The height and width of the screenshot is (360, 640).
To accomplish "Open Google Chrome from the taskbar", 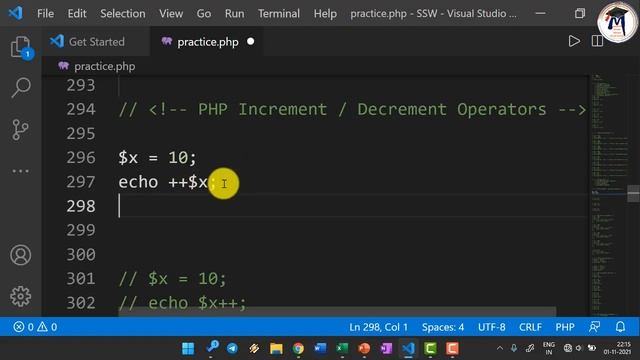I will pos(298,349).
